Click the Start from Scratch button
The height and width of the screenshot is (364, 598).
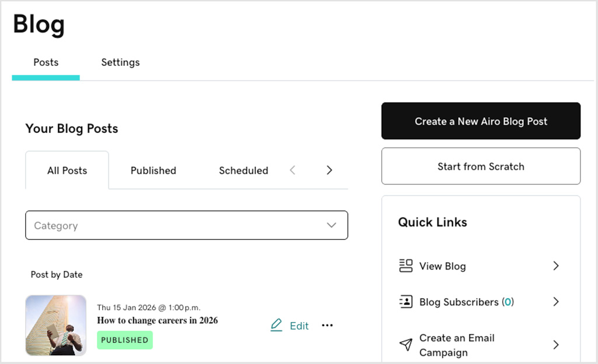point(481,166)
